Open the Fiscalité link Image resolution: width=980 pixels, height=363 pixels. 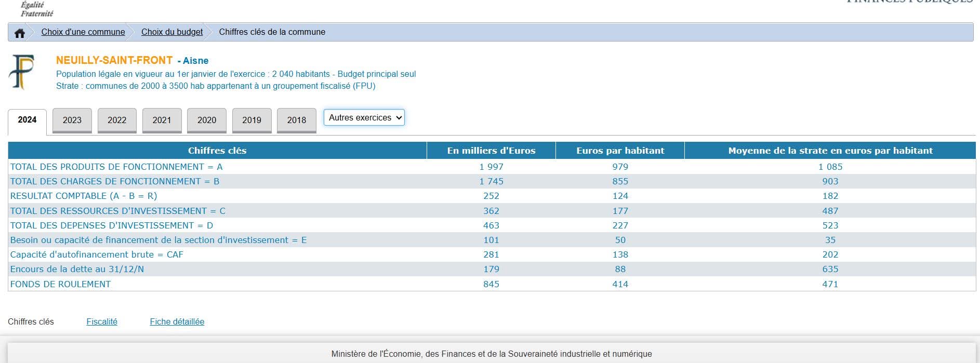pyautogui.click(x=102, y=321)
